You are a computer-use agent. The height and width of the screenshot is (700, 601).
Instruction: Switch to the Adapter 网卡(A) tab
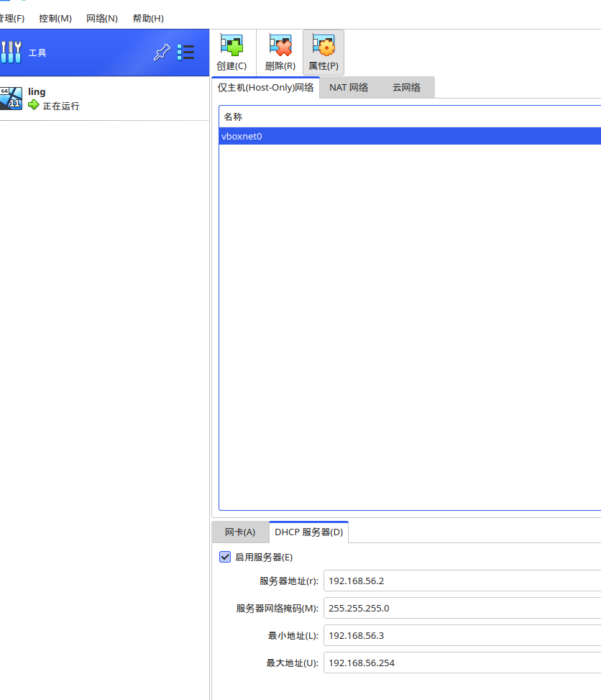click(x=240, y=532)
